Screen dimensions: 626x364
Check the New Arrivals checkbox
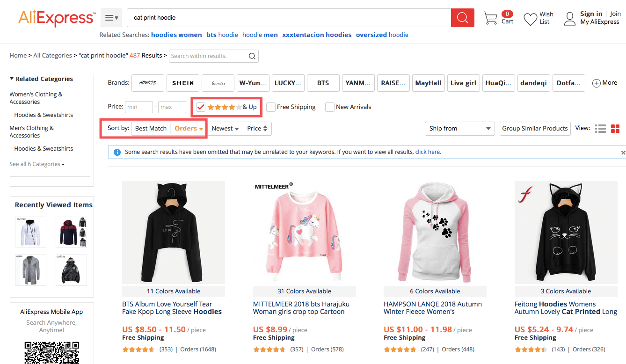click(329, 107)
